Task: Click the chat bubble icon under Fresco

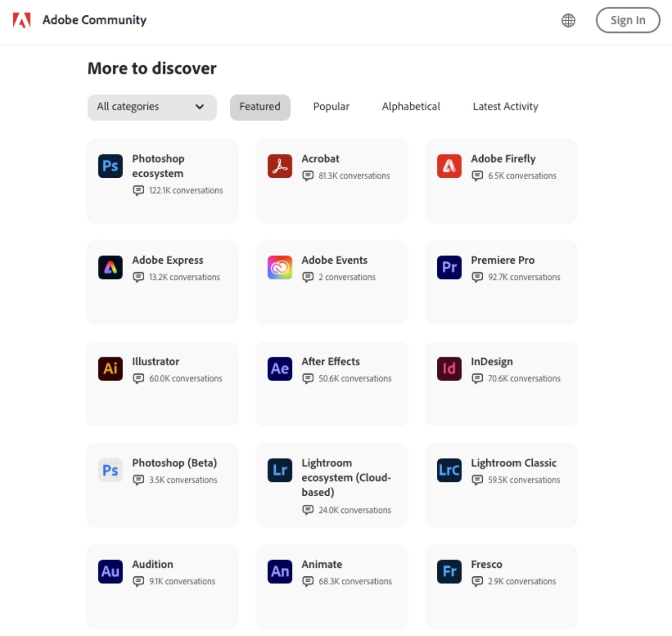Action: click(x=477, y=581)
